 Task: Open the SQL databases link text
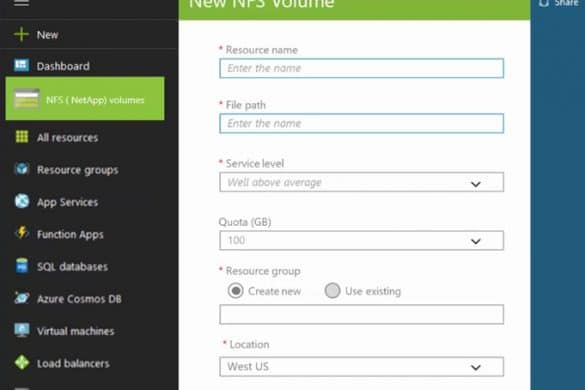coord(72,266)
